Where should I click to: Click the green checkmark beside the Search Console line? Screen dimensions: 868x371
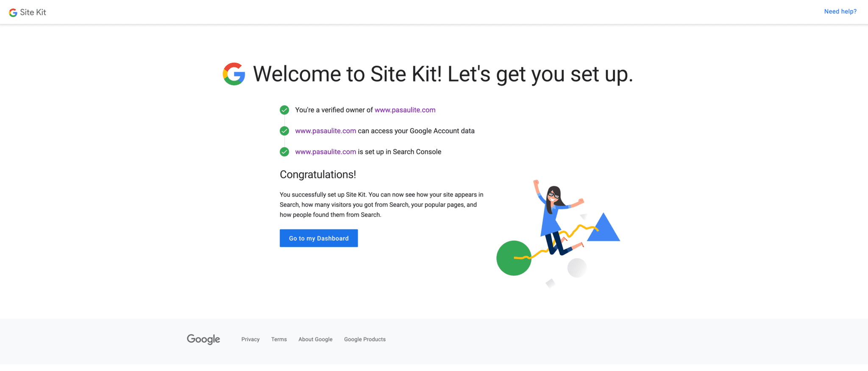(284, 151)
